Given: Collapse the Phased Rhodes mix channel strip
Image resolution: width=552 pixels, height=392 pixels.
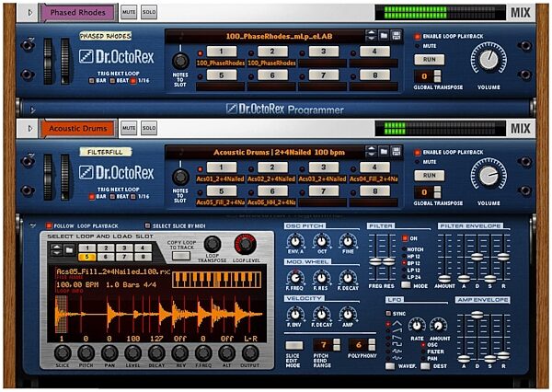Looking at the screenshot, I should pyautogui.click(x=30, y=12).
